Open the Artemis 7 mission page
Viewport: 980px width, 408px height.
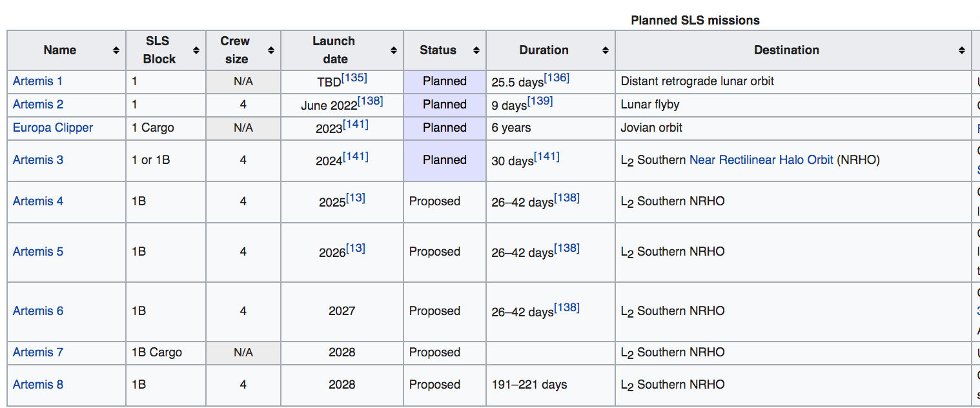point(37,352)
